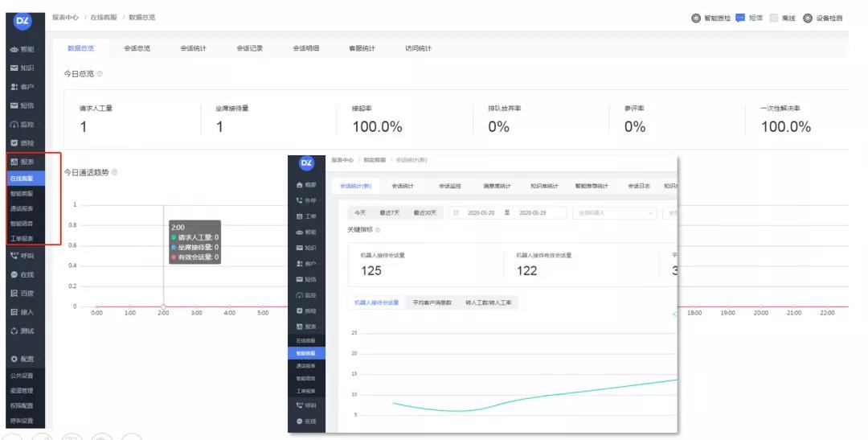Click the 2:00 data point on trend chart
Viewport: 868px width, 440px height.
tap(163, 306)
